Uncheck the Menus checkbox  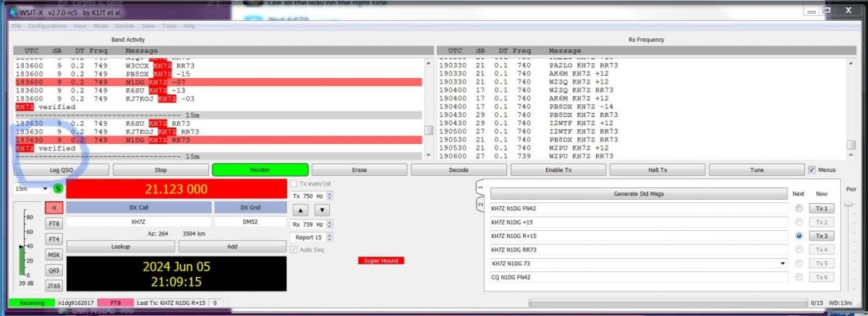[812, 170]
